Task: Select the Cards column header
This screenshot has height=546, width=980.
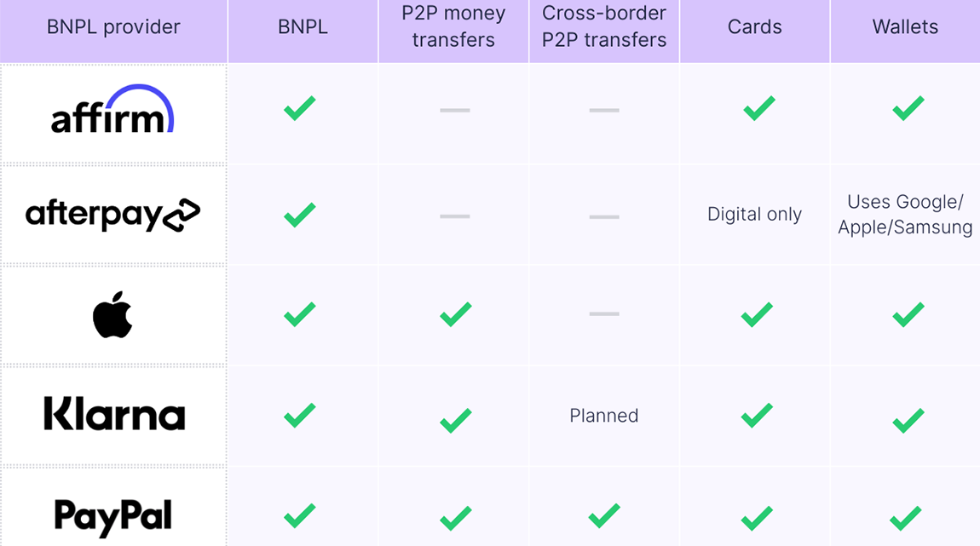Action: point(755,27)
